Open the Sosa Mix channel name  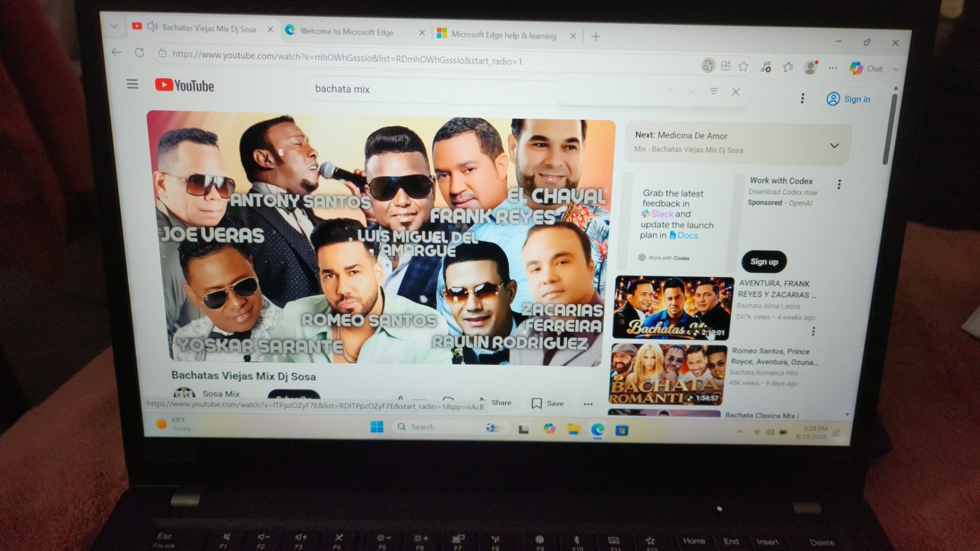click(221, 394)
